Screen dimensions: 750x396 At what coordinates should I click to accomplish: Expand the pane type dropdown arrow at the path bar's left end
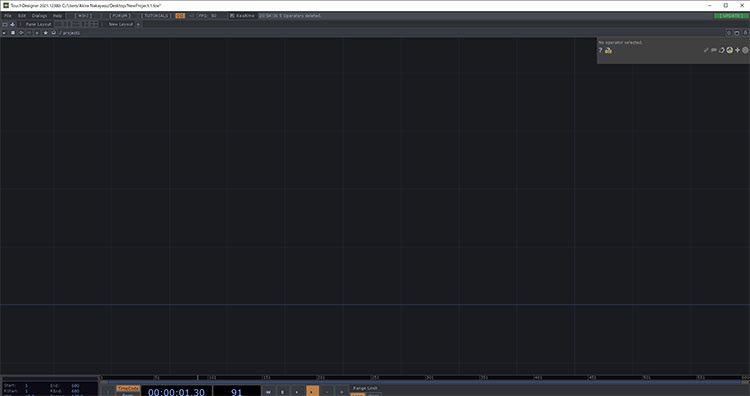pos(4,33)
